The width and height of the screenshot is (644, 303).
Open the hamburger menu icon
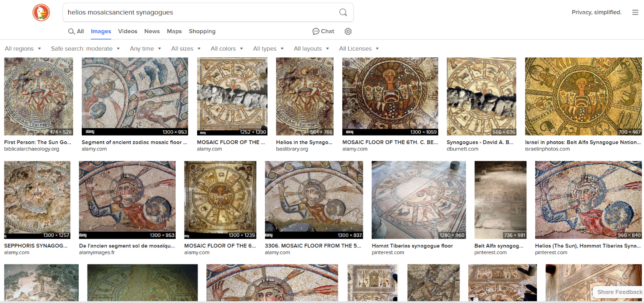635,12
